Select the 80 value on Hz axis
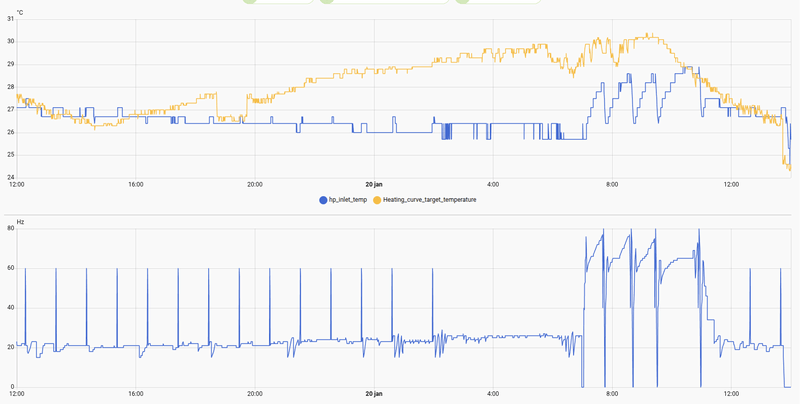This screenshot has height=404, width=800. 11,229
